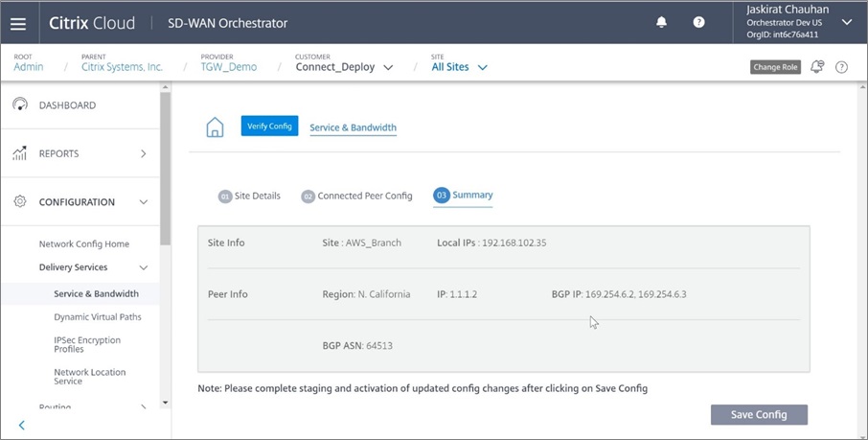868x440 pixels.
Task: Open Citrix Systems, Inc. parent link
Action: tap(122, 67)
